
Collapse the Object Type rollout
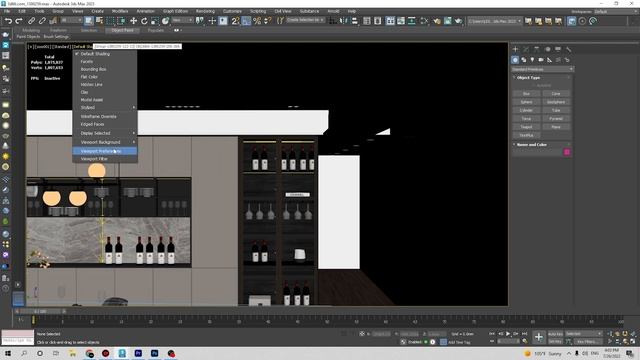click(x=529, y=78)
